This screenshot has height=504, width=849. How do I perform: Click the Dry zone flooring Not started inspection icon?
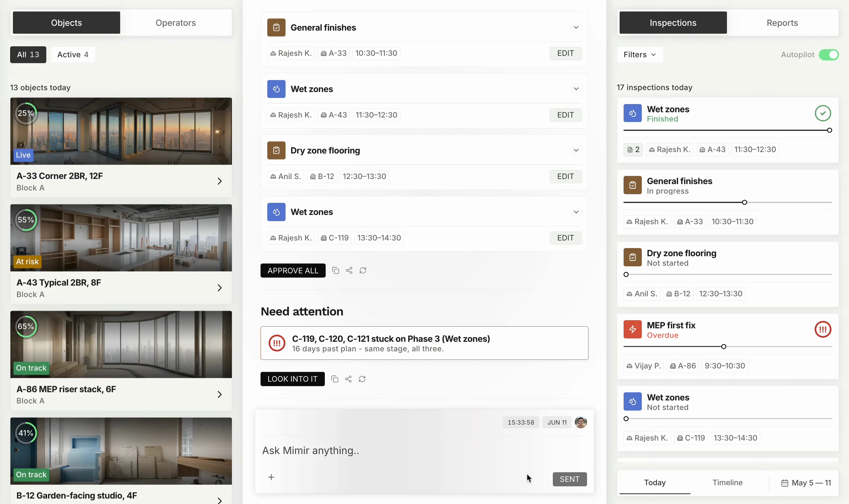click(633, 257)
